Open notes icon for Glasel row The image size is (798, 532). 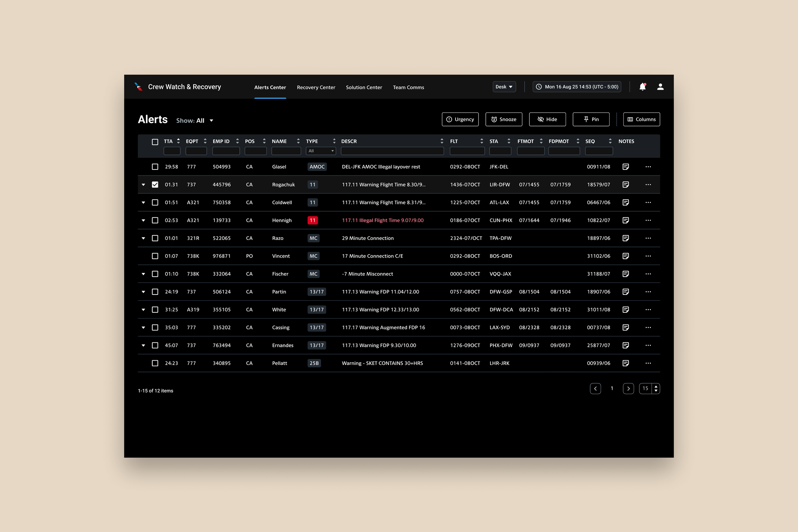(x=626, y=167)
